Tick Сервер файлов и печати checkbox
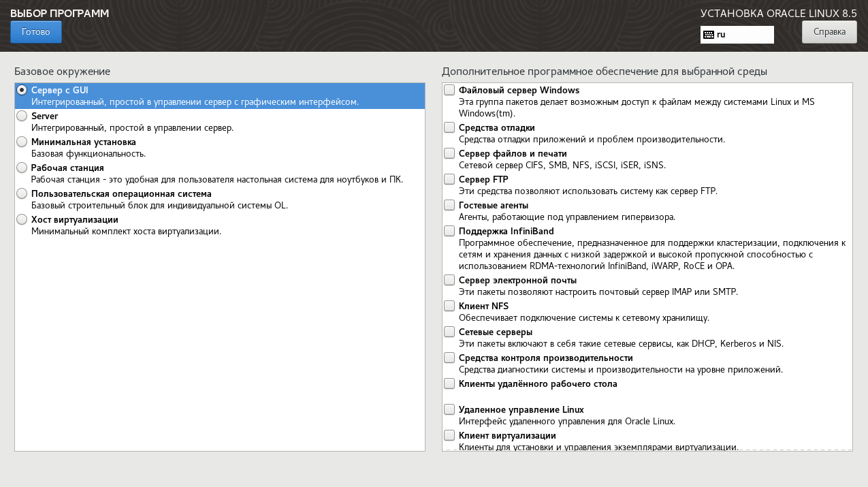Screen dimensions: 868x487 449,153
